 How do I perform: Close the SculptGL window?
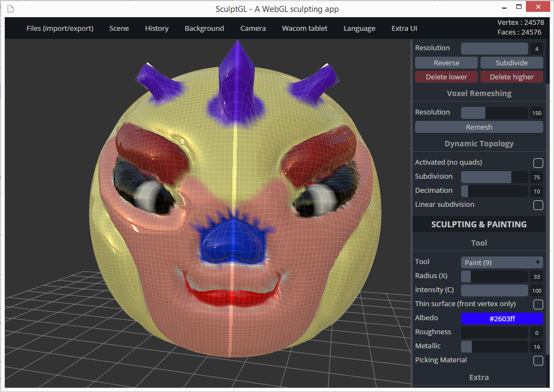(x=538, y=6)
